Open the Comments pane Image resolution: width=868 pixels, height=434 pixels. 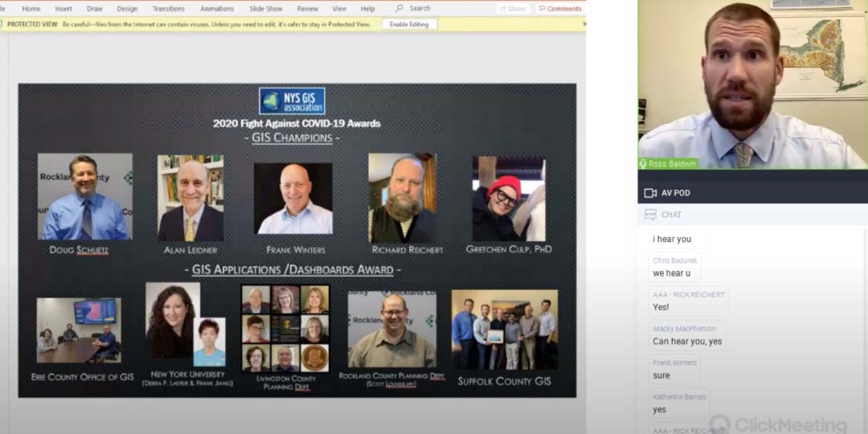point(560,9)
